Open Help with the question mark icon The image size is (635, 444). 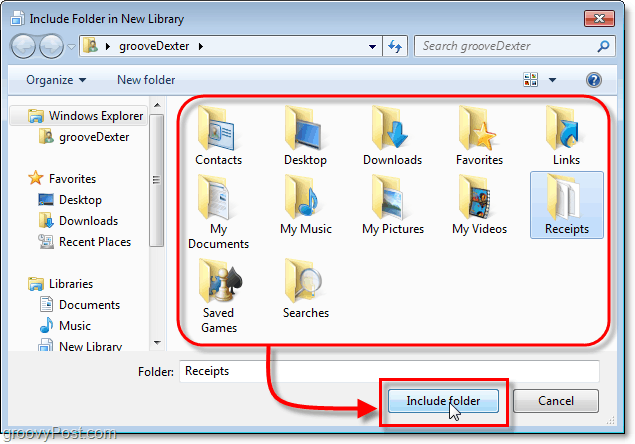click(x=594, y=80)
